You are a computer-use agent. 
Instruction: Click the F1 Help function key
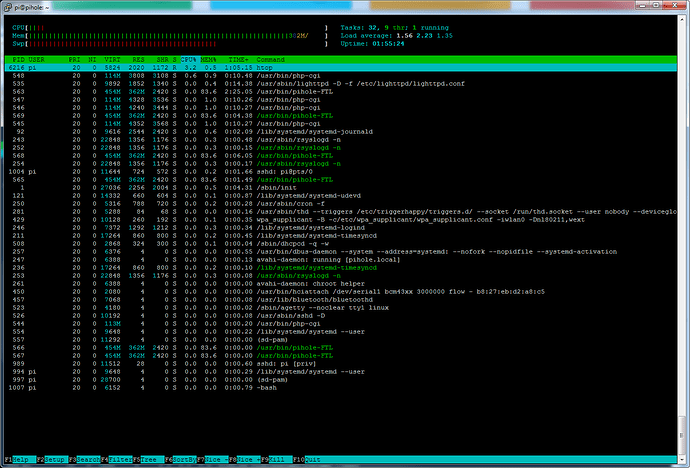20,460
